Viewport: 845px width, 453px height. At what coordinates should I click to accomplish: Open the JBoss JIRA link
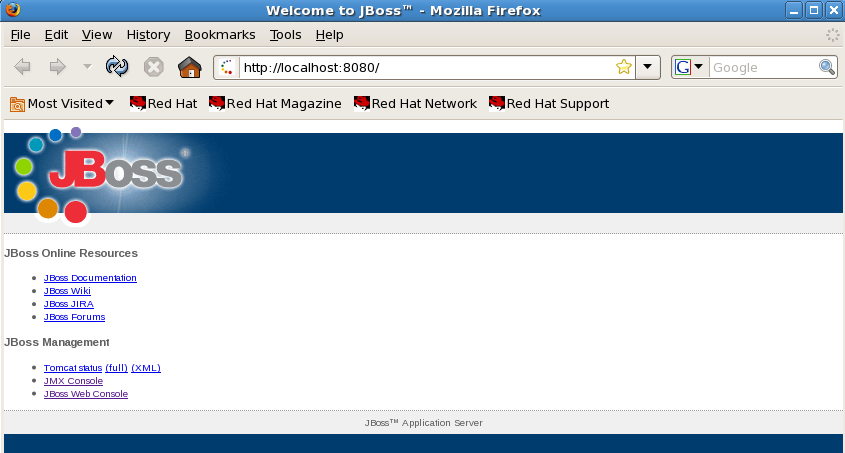[x=68, y=304]
